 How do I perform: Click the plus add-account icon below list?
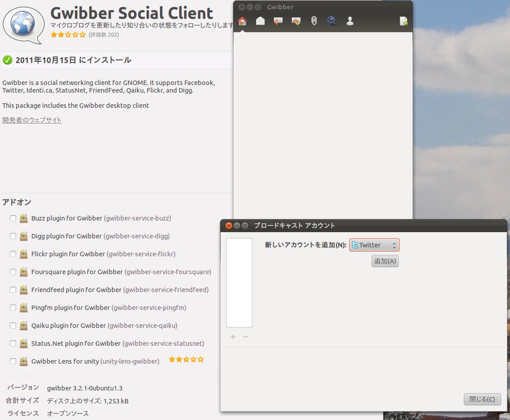click(x=233, y=337)
